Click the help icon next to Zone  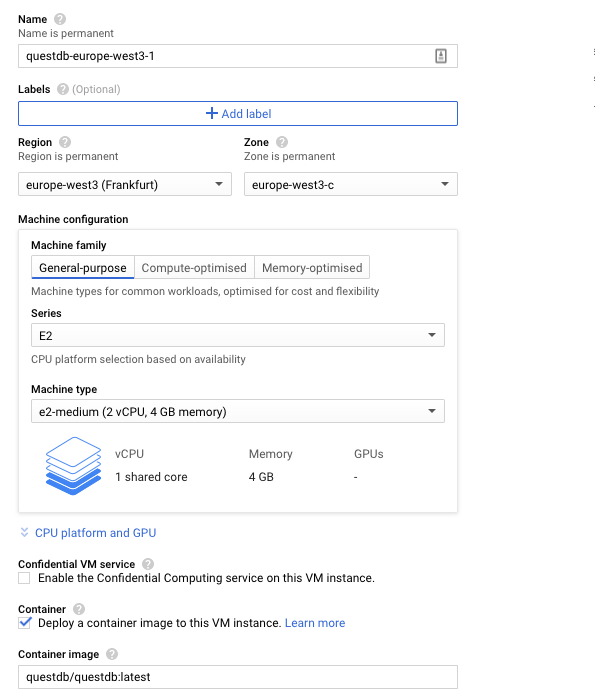(x=282, y=142)
